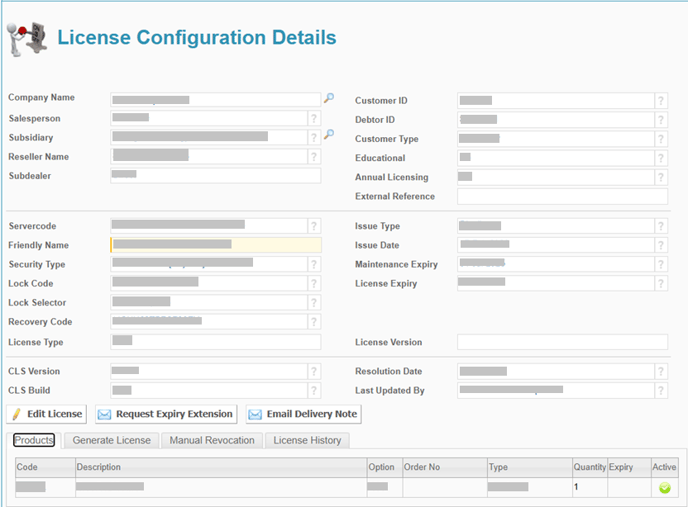Viewport: 688px width, 507px height.
Task: Click the green Active status icon in product row
Action: pos(664,488)
